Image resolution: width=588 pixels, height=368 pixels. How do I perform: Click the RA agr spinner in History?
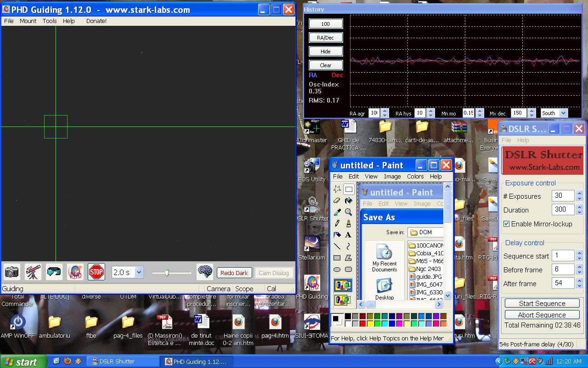[x=384, y=113]
